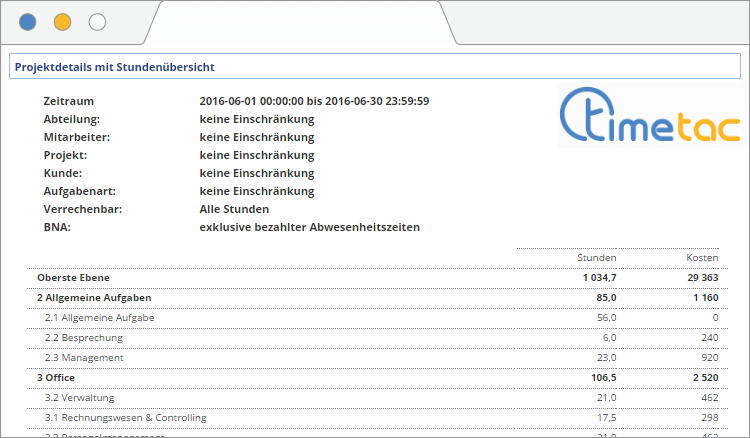Collapse the 3 Office group

[56, 377]
